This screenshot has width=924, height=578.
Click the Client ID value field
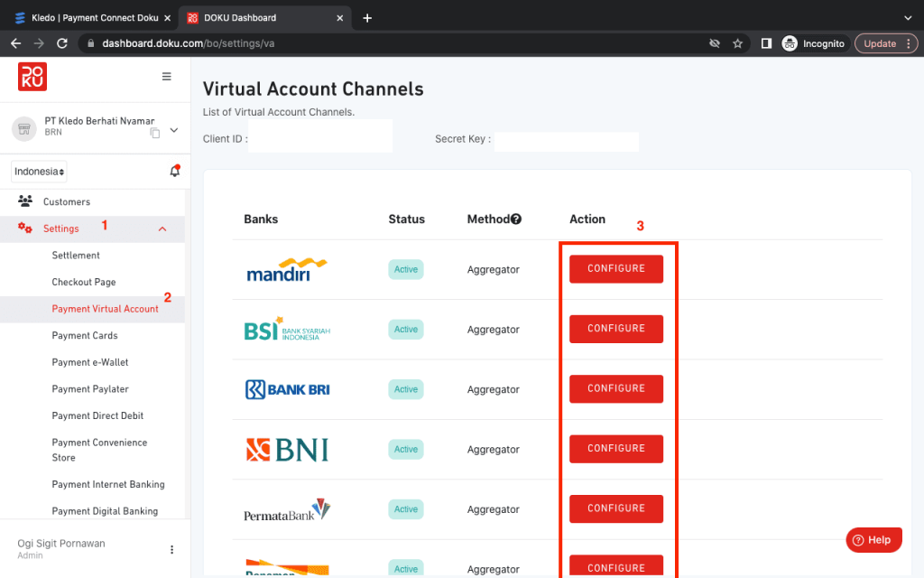(x=320, y=136)
